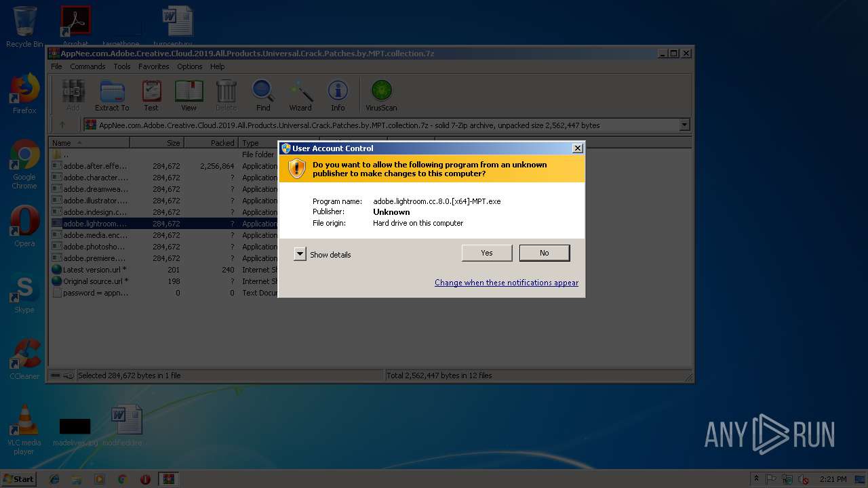The height and width of the screenshot is (488, 868).
Task: Click the WinRAR taskbar button
Action: pyautogui.click(x=168, y=479)
